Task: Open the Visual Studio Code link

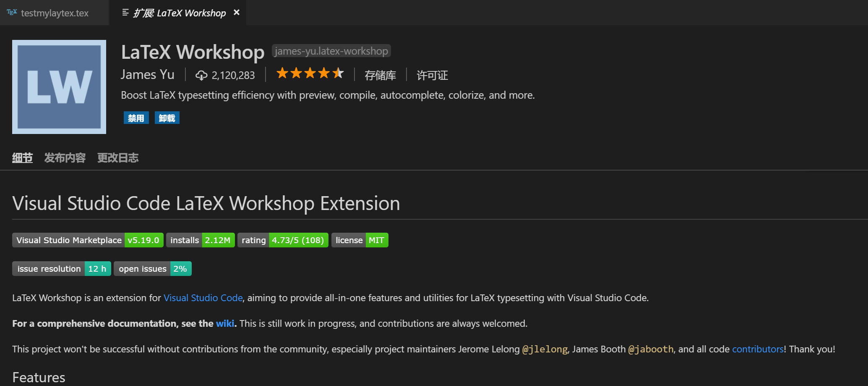Action: pyautogui.click(x=203, y=298)
